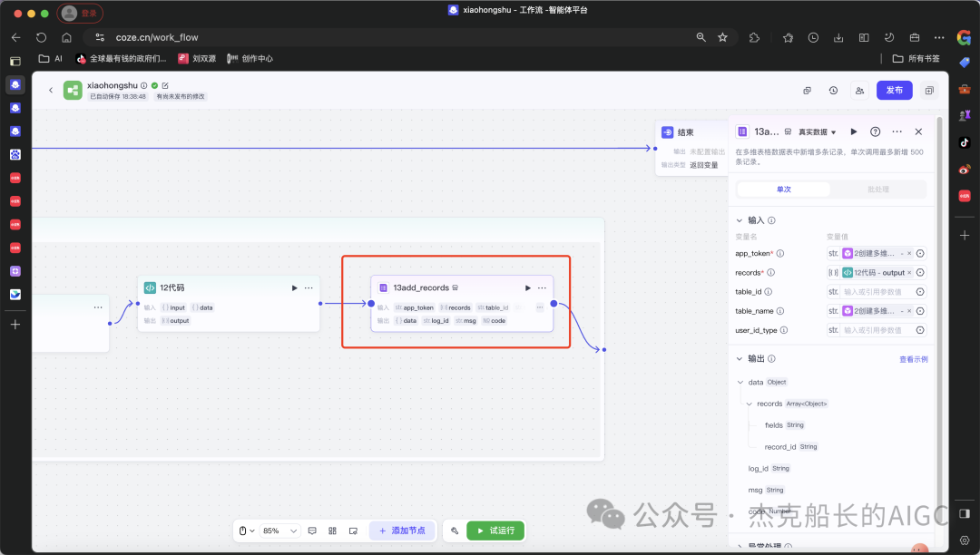Open the 真实数据 dropdown in the node panel
Image resolution: width=980 pixels, height=555 pixels.
[817, 131]
